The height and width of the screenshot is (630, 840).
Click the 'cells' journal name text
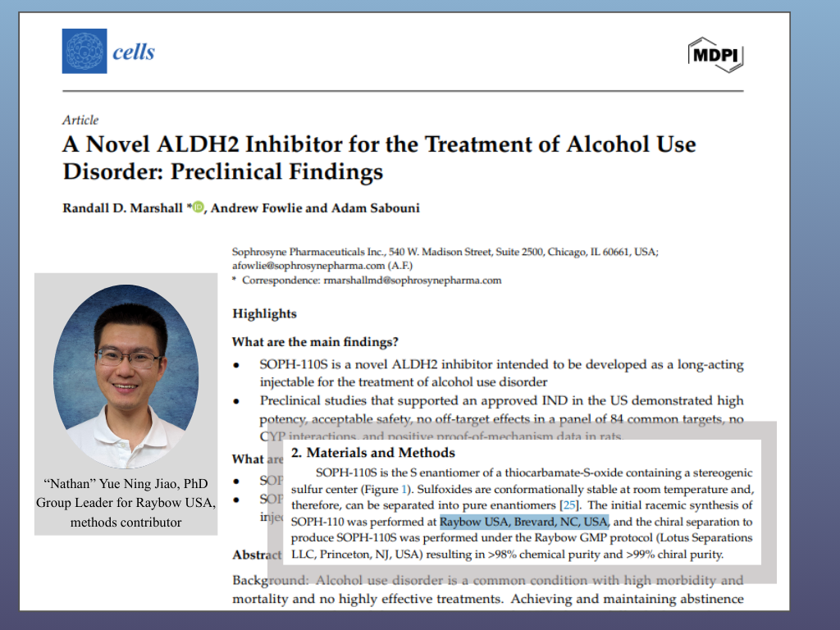133,52
